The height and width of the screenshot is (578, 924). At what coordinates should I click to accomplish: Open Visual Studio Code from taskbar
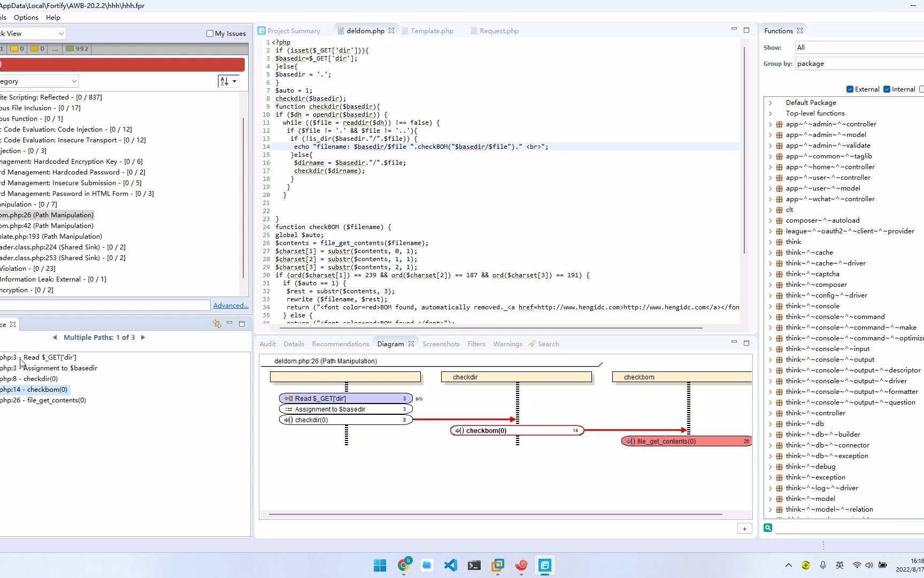pos(451,565)
